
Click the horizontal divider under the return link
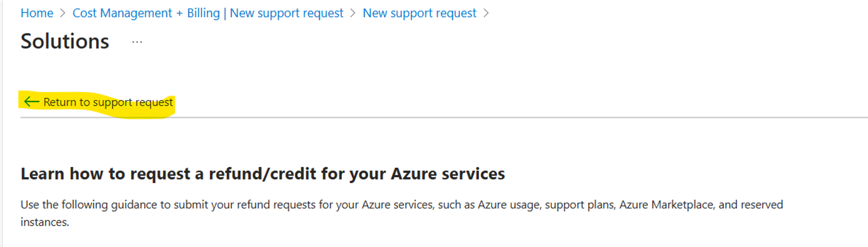[444, 117]
